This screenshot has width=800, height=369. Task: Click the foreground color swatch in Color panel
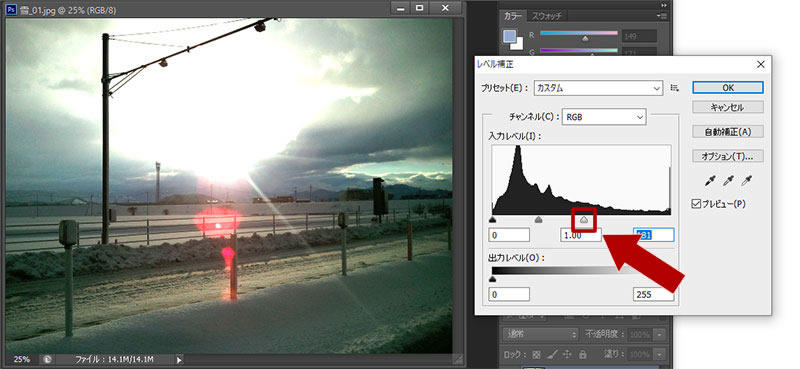point(509,36)
